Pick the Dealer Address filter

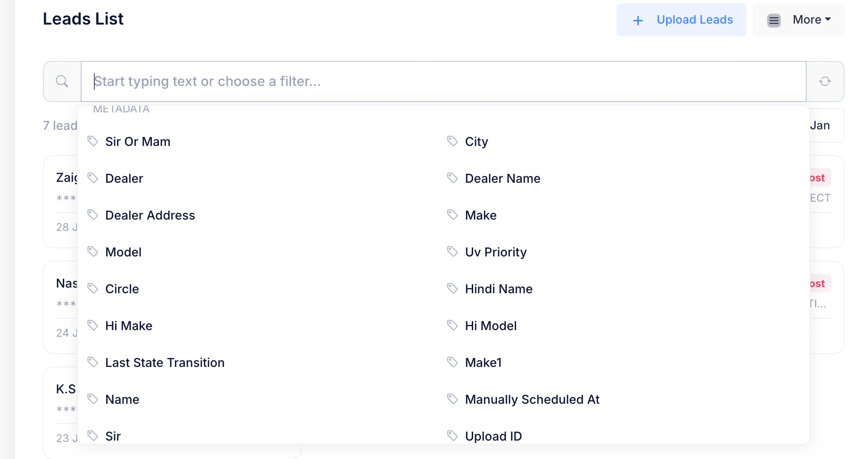point(150,215)
